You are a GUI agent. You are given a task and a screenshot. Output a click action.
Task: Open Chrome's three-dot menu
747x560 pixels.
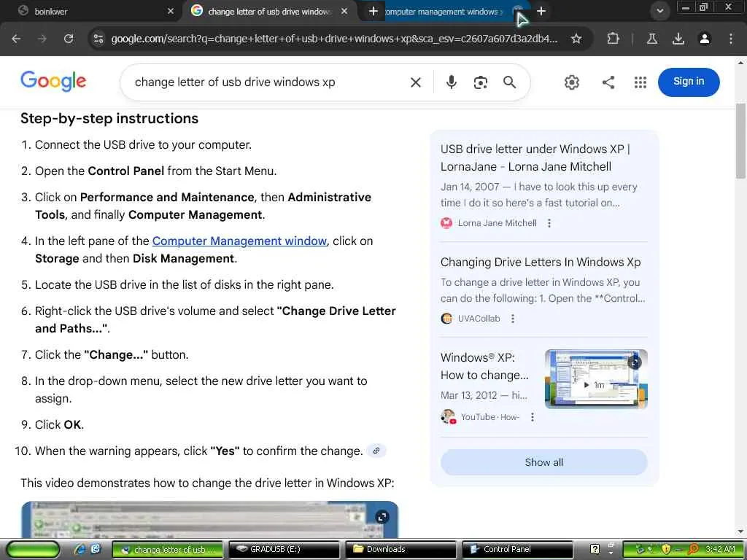[730, 39]
